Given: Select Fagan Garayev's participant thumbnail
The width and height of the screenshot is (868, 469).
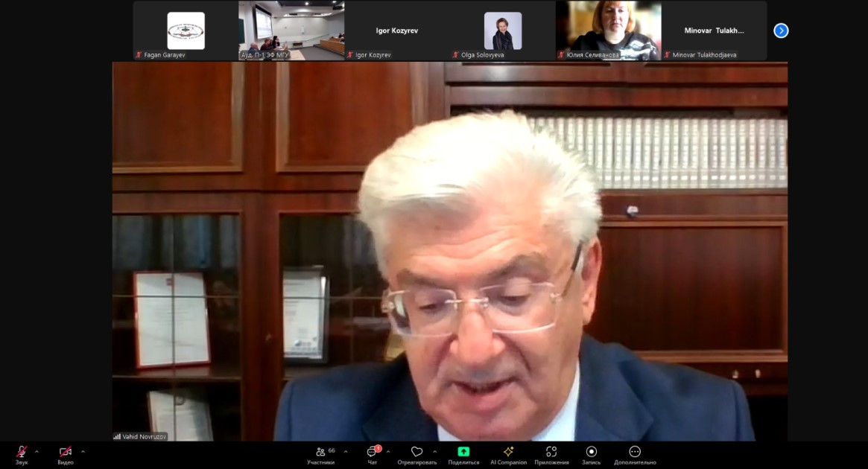Looking at the screenshot, I should (x=186, y=31).
